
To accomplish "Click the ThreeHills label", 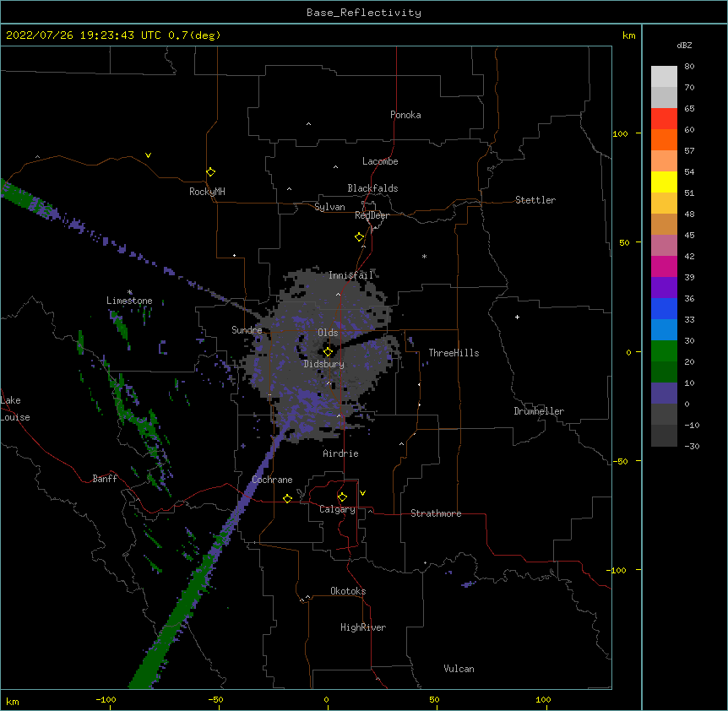I will (454, 353).
